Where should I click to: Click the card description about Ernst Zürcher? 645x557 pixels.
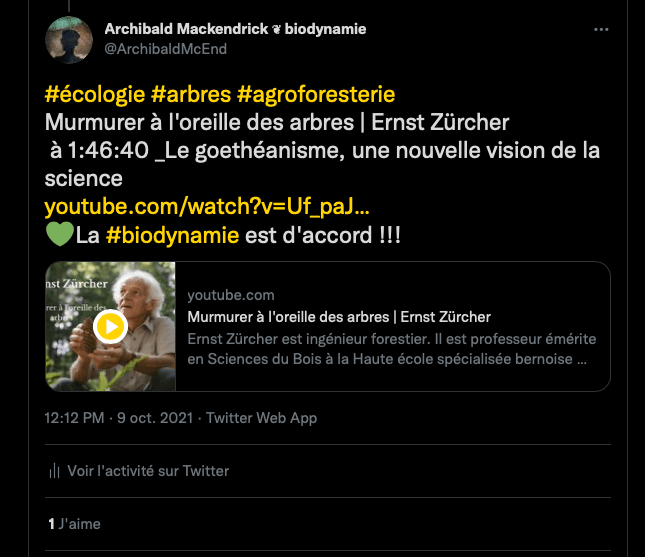click(387, 348)
